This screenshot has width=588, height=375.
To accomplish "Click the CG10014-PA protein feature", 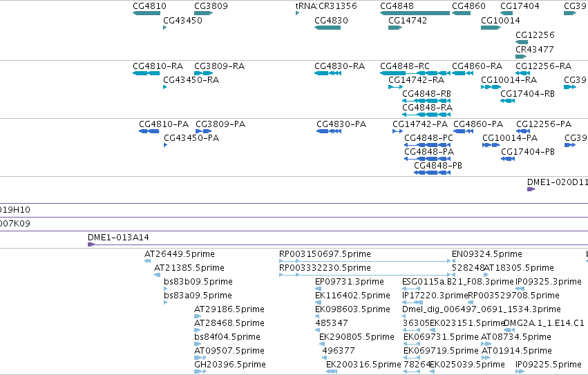I will pyautogui.click(x=491, y=145).
